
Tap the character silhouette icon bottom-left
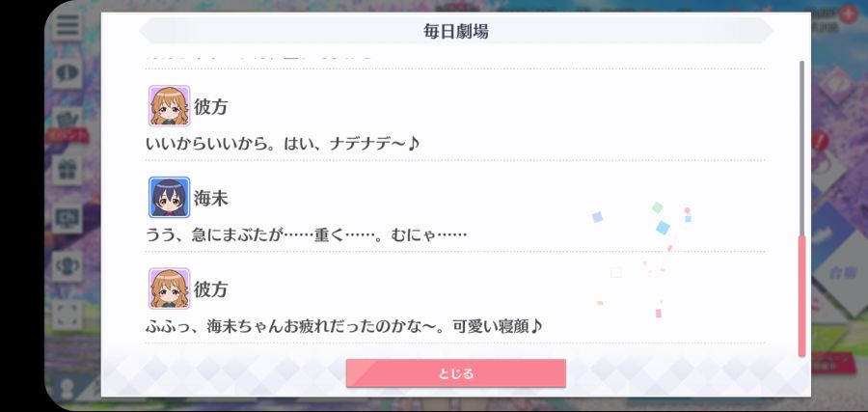(67, 389)
